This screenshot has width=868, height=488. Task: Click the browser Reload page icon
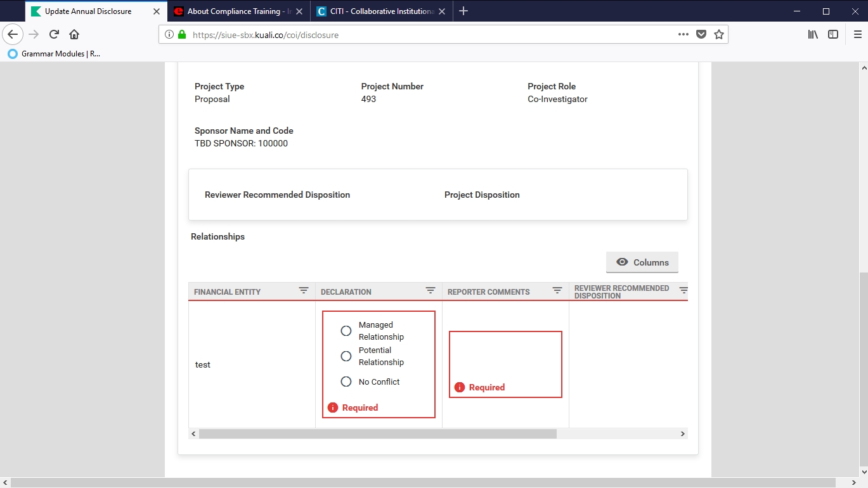coord(55,35)
